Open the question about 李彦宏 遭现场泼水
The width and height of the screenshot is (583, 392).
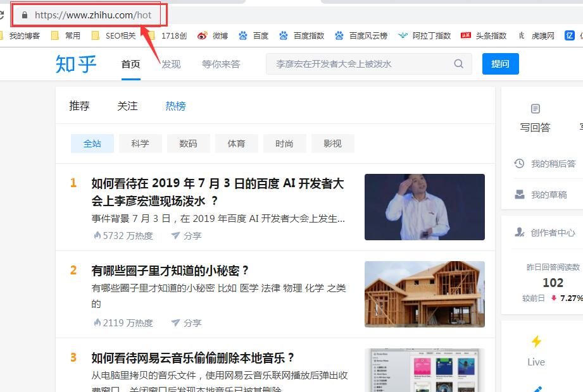217,192
